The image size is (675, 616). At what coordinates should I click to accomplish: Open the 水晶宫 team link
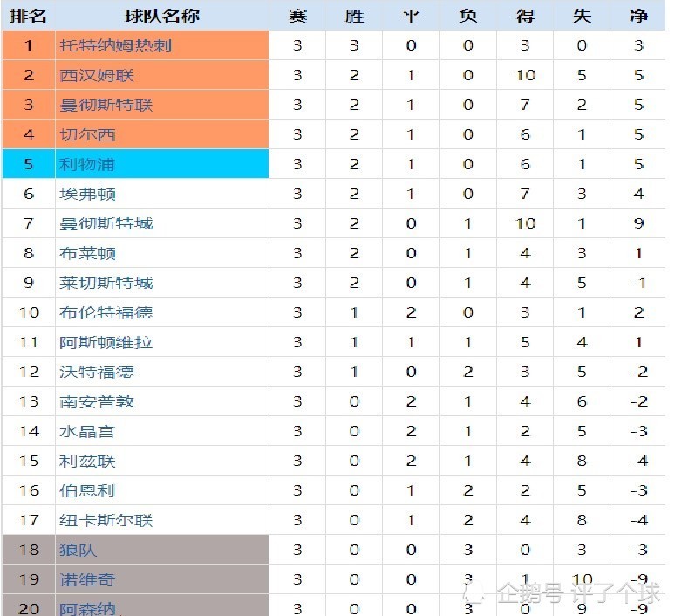click(87, 432)
